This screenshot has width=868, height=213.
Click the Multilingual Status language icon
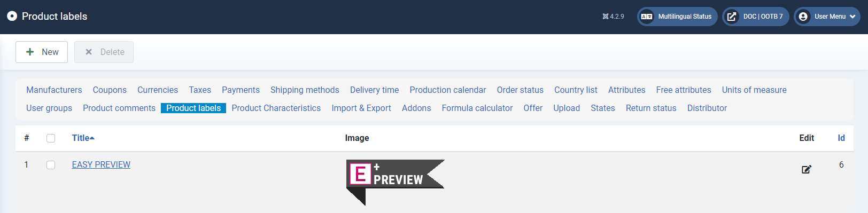[647, 17]
